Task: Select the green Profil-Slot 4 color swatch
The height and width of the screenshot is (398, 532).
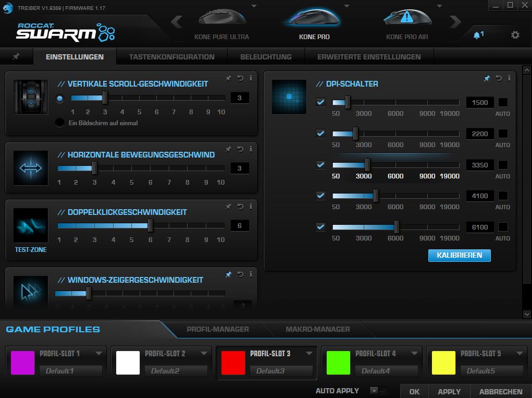Action: (x=338, y=363)
